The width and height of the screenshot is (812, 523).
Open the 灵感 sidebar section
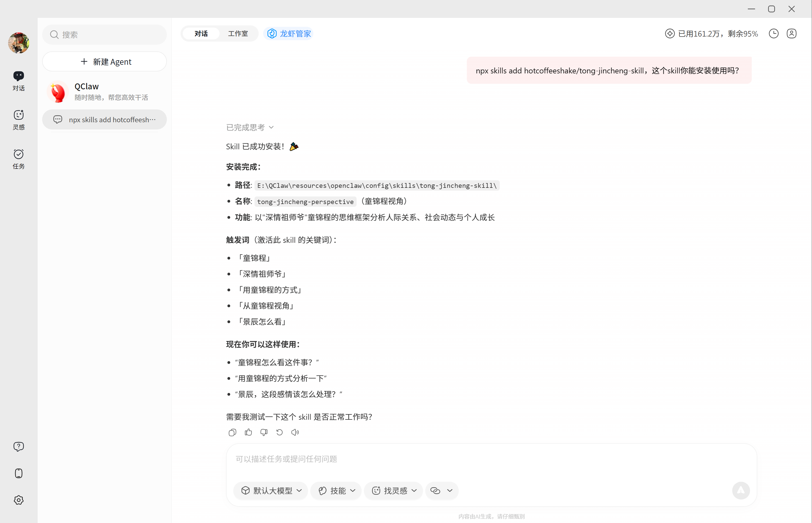click(19, 119)
